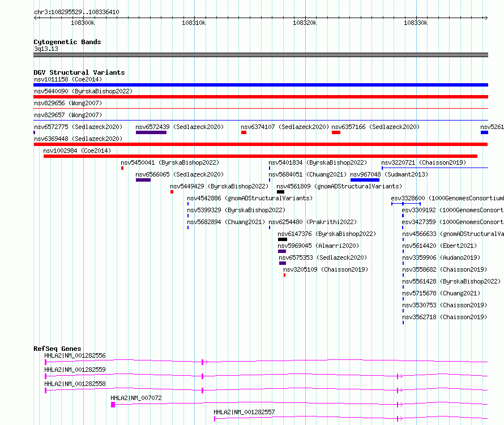Select the nsv6357166 red variant block
Viewport: 504px width, 425px height.
click(336, 132)
